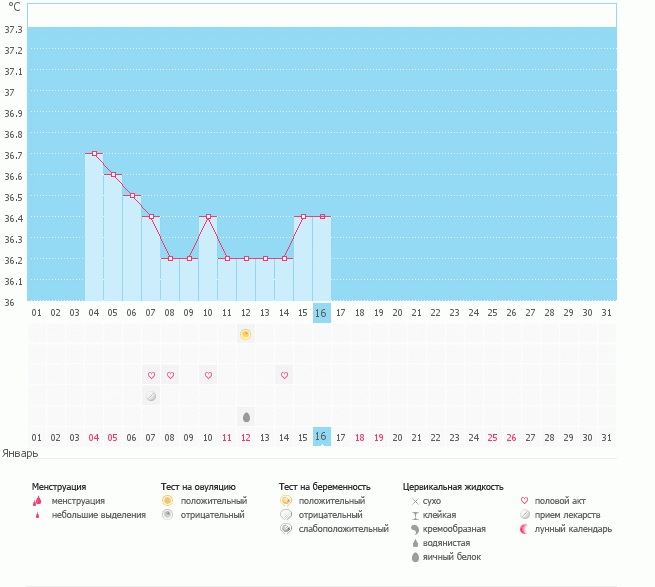Click the highlighted day 16 chart column
This screenshot has width=655, height=587.
coord(321,258)
